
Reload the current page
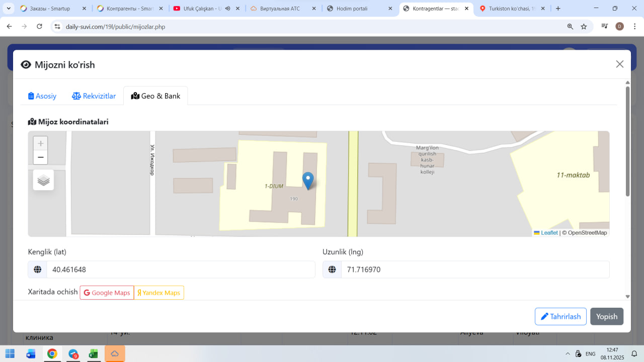point(39,27)
